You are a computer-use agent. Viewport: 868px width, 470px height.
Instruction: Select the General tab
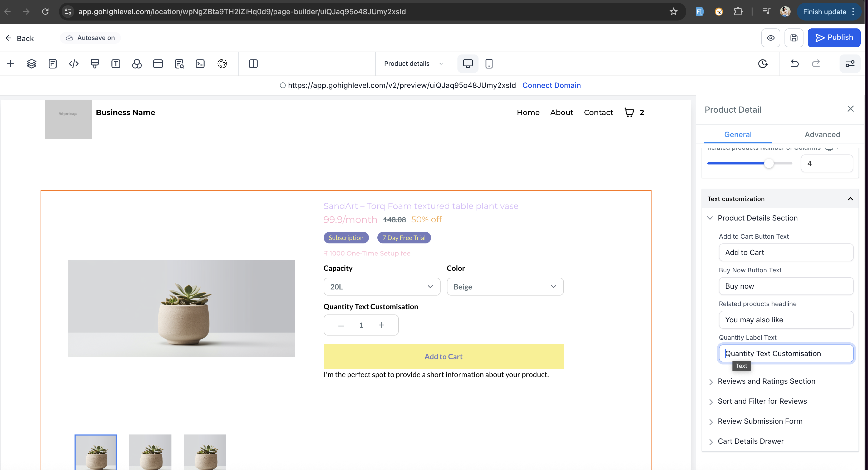coord(738,134)
